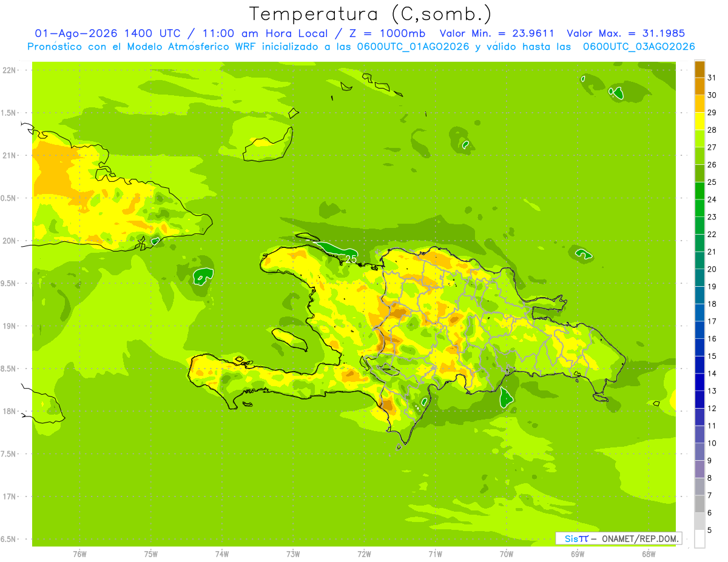The image size is (728, 562).
Task: Select the yellow legend band between 28 and 29
Action: click(x=699, y=121)
